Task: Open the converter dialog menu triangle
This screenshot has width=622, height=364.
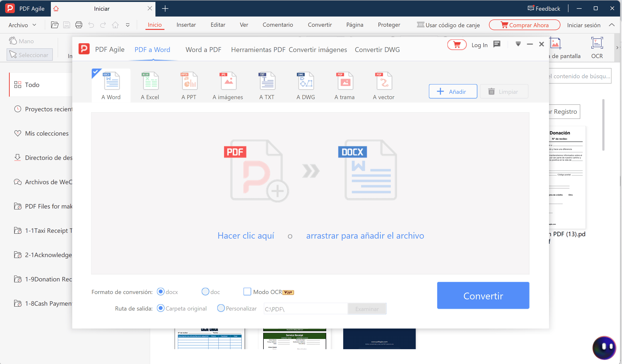Action: click(518, 44)
